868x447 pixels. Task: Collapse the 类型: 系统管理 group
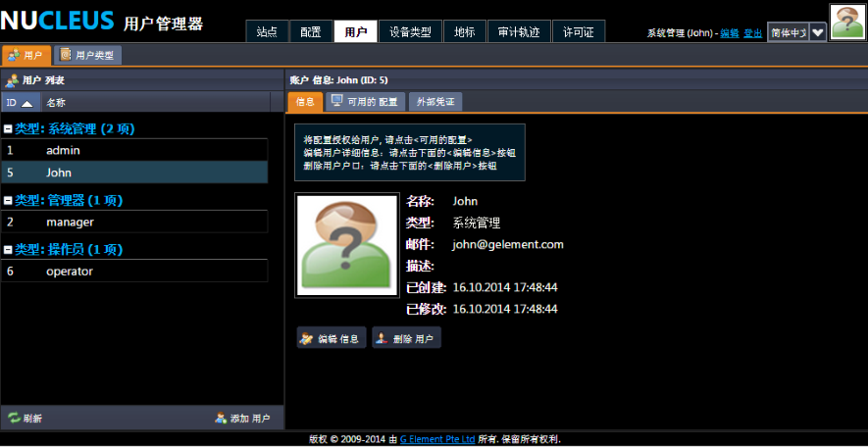(8, 128)
